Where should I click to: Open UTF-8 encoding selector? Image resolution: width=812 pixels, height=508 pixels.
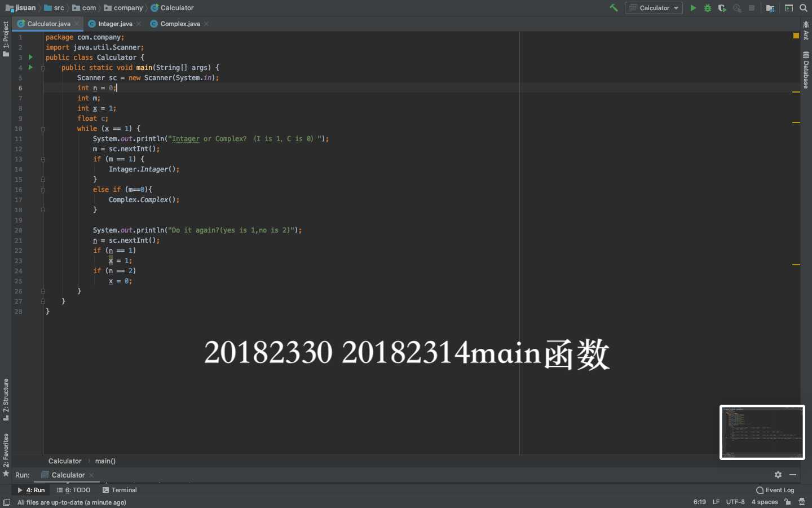tap(735, 502)
